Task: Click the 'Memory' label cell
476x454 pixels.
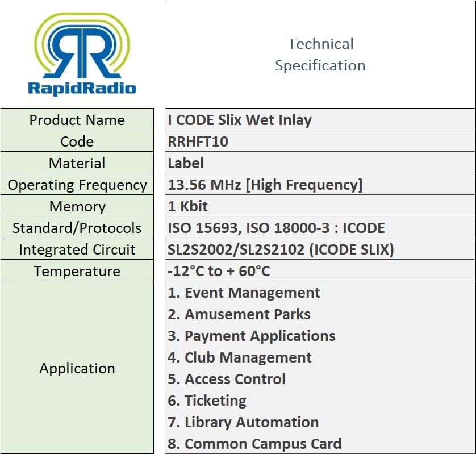Action: [77, 206]
